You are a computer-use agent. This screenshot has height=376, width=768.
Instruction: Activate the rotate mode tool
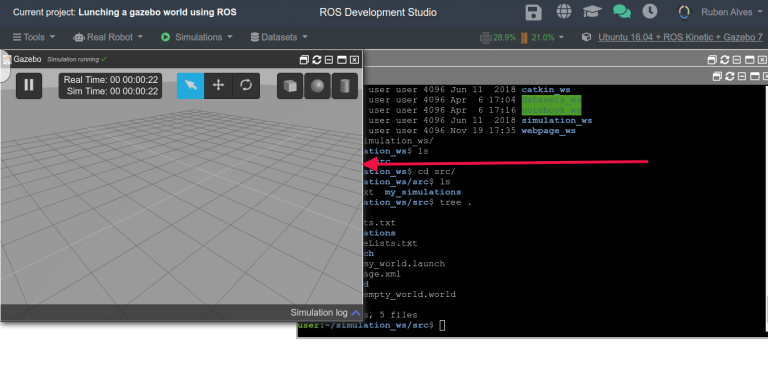pos(246,85)
